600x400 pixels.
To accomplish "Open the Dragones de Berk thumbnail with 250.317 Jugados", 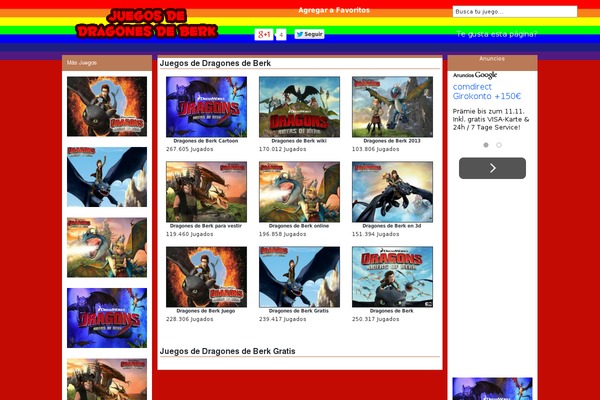I will [x=392, y=277].
